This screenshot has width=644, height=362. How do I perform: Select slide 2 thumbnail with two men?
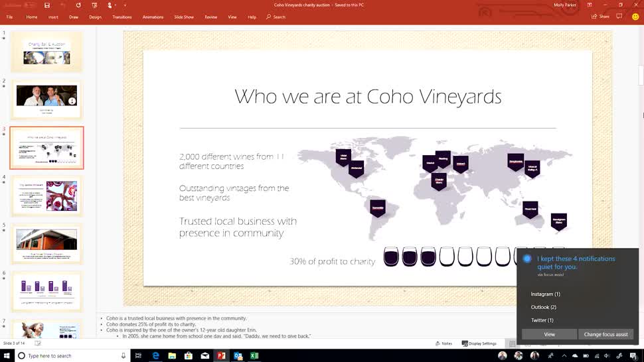point(46,99)
